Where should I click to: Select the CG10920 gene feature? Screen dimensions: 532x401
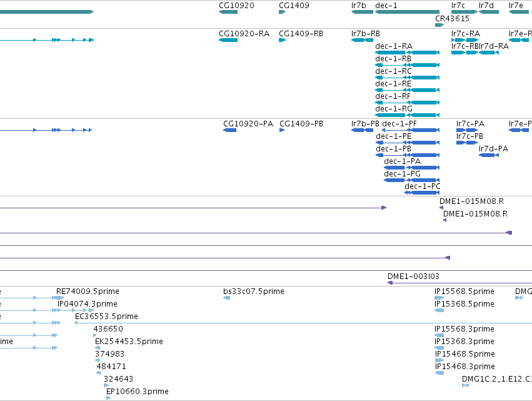228,12
